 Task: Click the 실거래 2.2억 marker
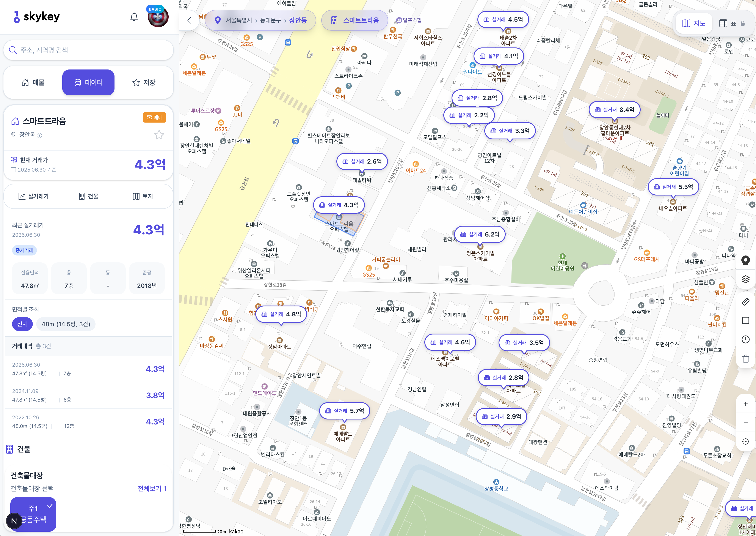pyautogui.click(x=469, y=115)
